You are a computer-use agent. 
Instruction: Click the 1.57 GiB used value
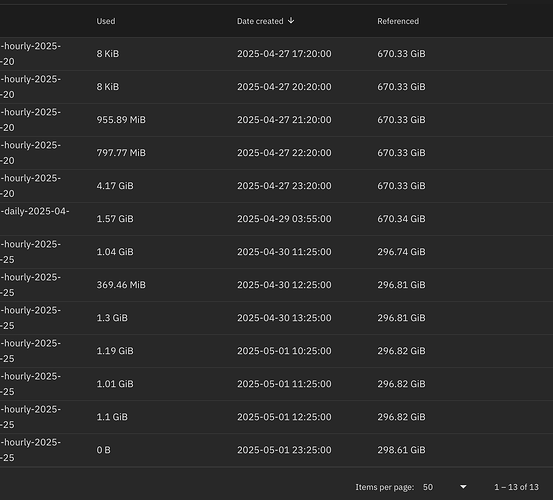[115, 219]
